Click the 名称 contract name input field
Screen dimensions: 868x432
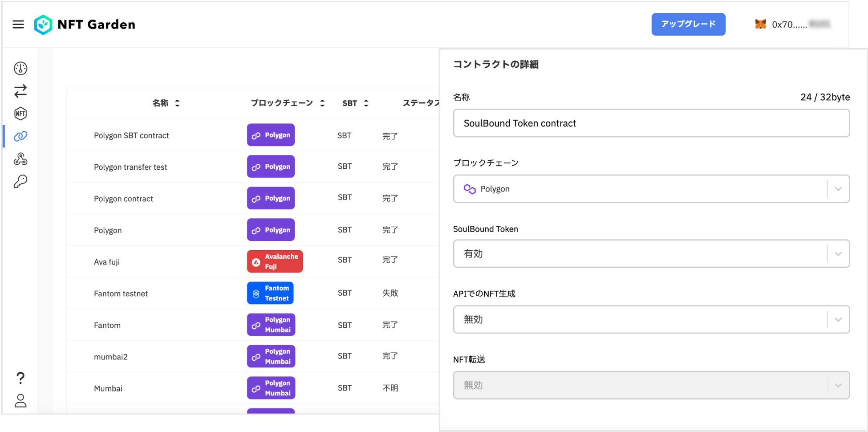point(651,123)
